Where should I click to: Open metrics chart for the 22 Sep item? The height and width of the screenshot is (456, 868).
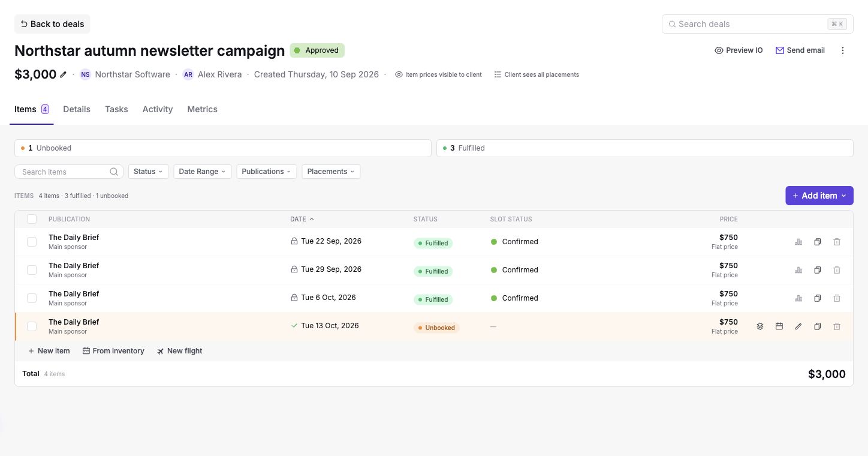[798, 242]
